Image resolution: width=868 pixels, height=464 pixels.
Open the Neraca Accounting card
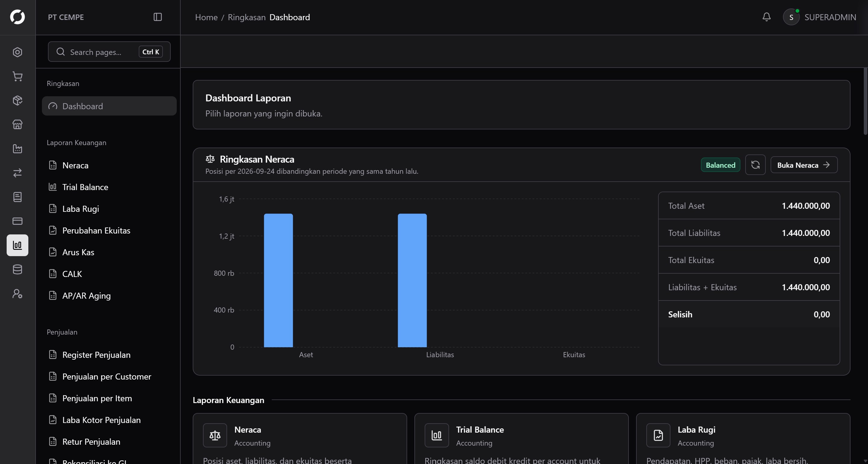(299, 438)
